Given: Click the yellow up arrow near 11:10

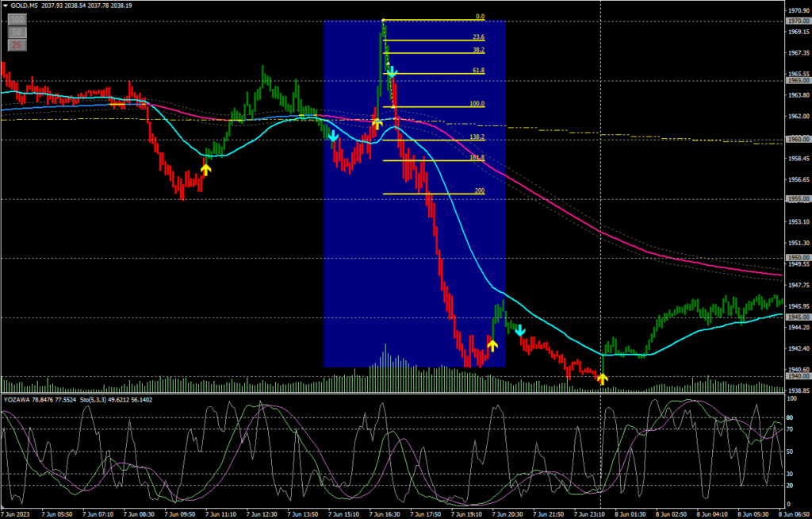Looking at the screenshot, I should [x=205, y=168].
